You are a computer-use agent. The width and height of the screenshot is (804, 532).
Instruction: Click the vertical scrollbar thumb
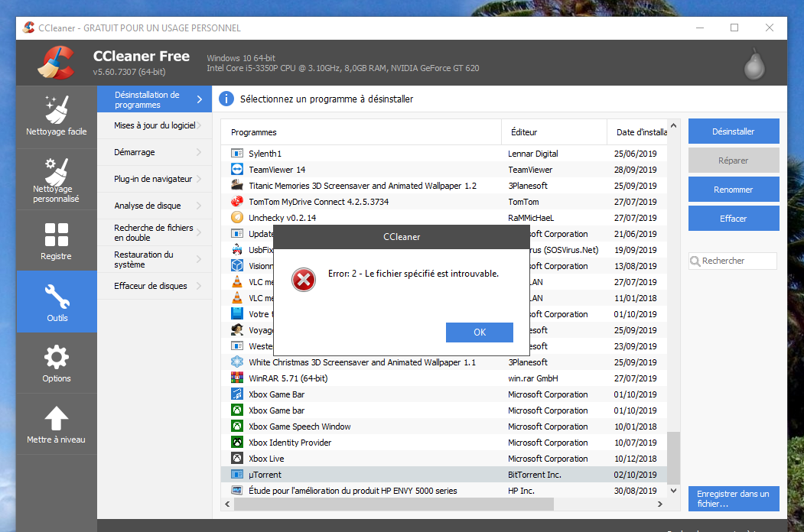pyautogui.click(x=674, y=458)
